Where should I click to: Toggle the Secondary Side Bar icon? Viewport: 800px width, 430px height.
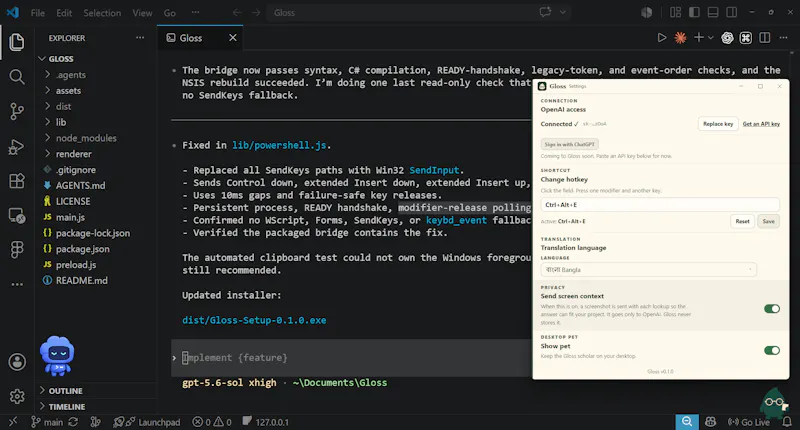[732, 12]
